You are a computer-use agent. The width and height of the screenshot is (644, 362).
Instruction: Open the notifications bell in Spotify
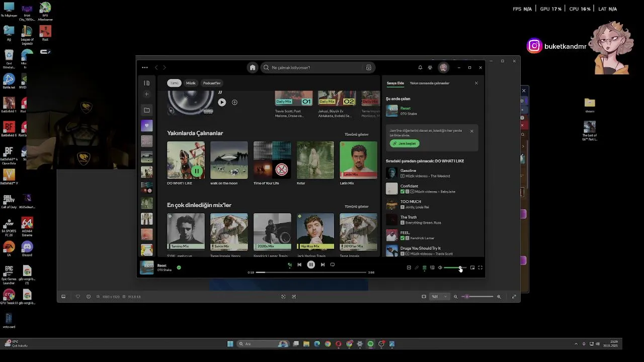pos(420,67)
